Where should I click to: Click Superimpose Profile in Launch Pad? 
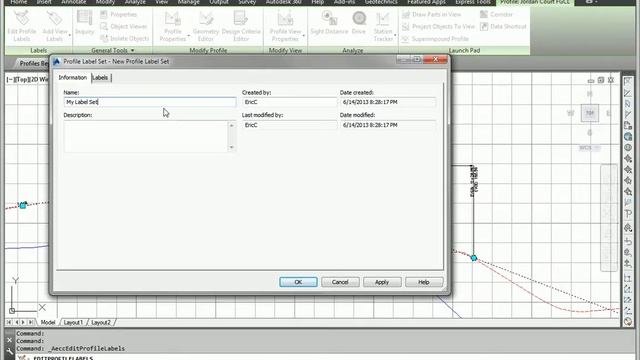435,39
